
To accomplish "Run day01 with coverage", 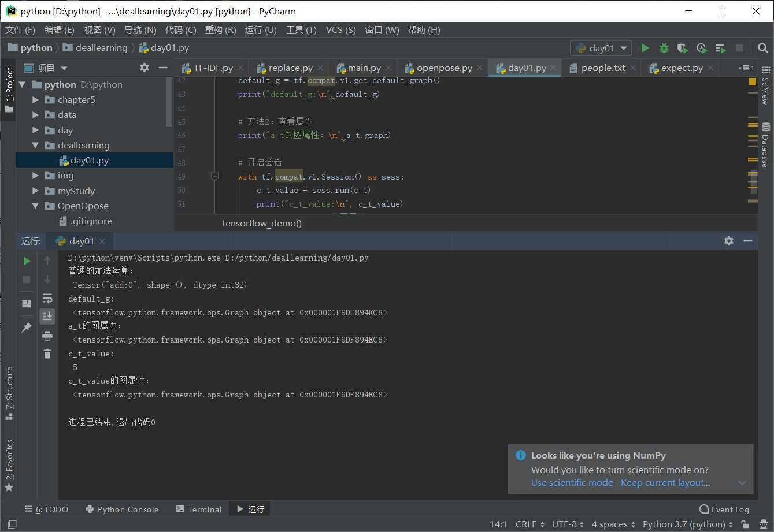I will pyautogui.click(x=683, y=48).
